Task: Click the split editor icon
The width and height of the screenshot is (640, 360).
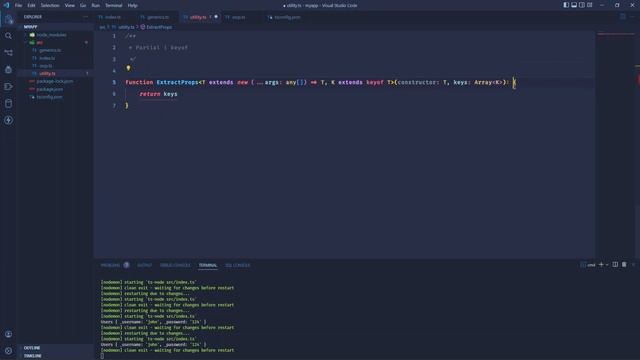Action: click(622, 17)
